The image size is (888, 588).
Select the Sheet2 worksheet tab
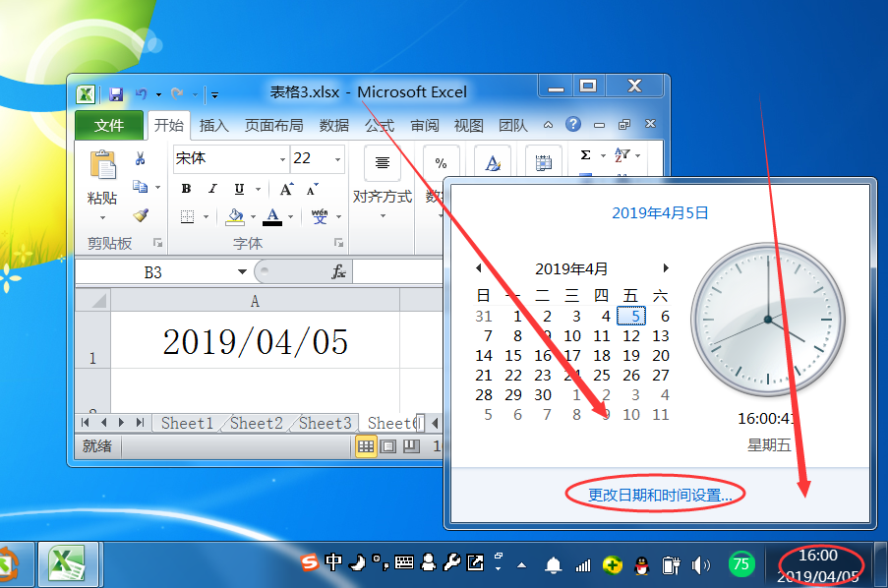pos(256,423)
